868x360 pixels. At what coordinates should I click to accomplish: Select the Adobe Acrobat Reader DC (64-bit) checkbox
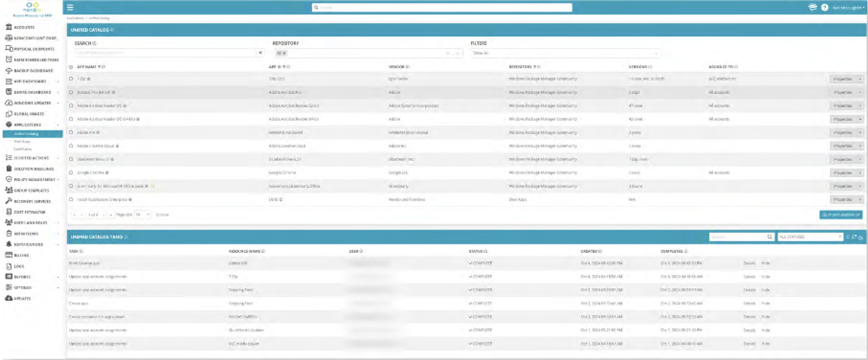71,119
